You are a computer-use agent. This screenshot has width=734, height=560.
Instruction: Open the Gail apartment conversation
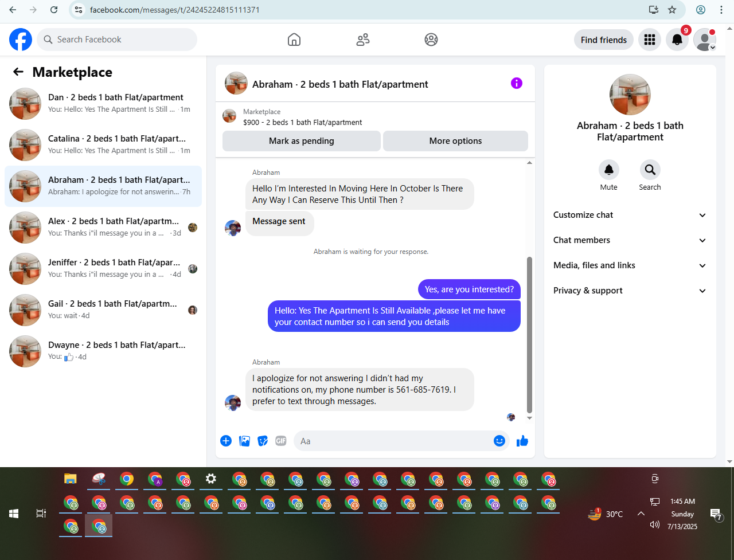pos(103,310)
